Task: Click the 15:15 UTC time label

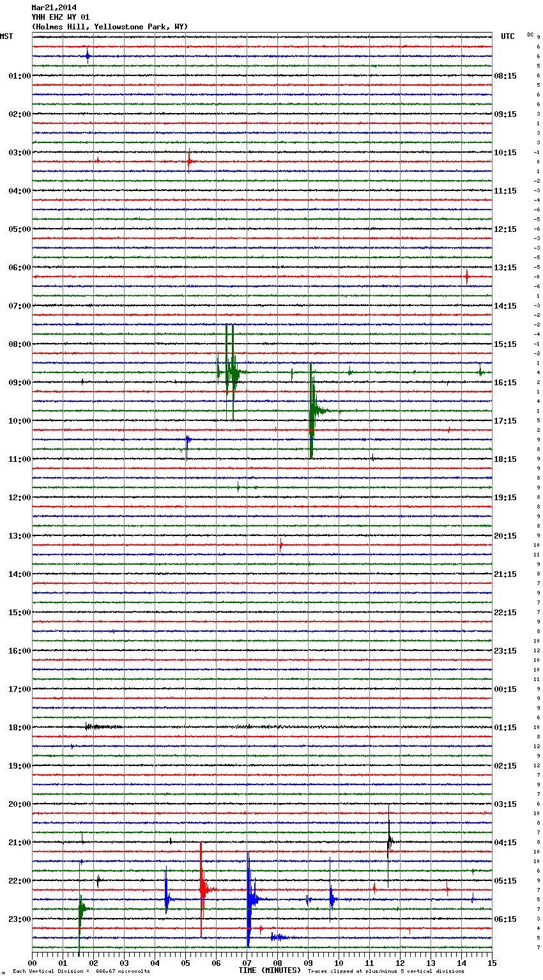Action: [x=505, y=344]
